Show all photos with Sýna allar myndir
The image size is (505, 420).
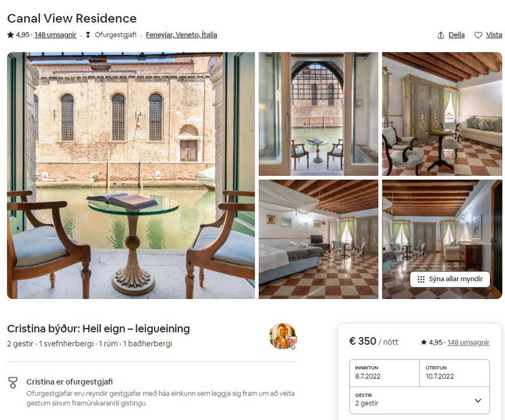450,279
